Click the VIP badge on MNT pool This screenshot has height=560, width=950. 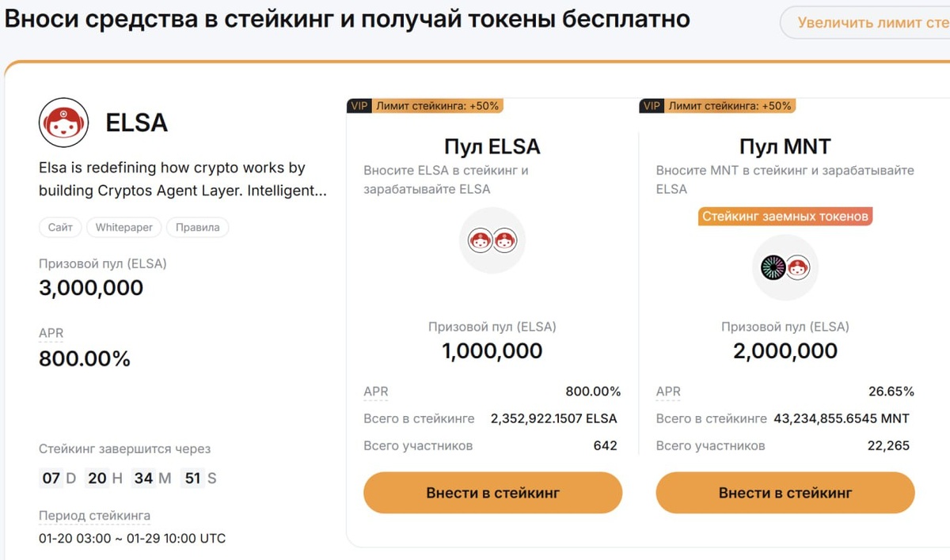pyautogui.click(x=652, y=106)
